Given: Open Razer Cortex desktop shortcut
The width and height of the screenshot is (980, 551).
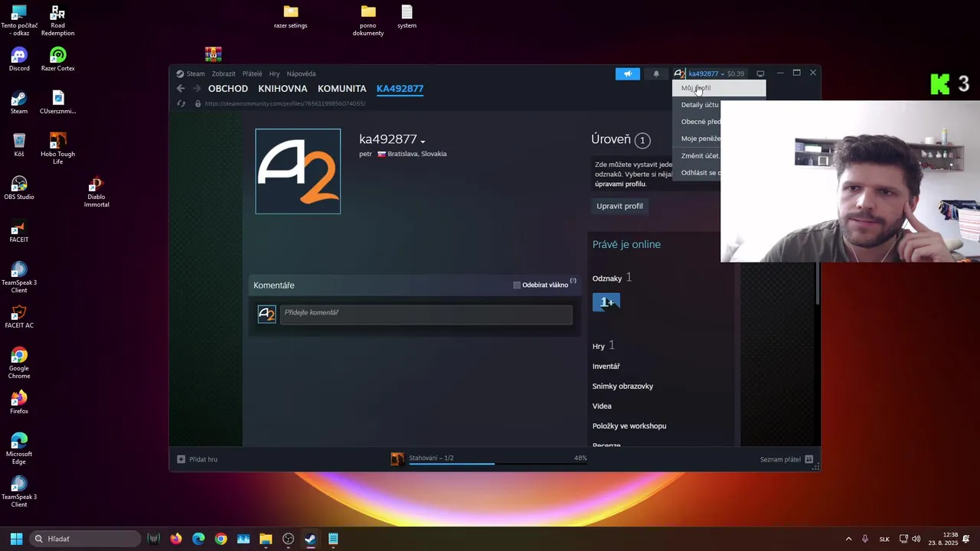Looking at the screenshot, I should coord(57,59).
